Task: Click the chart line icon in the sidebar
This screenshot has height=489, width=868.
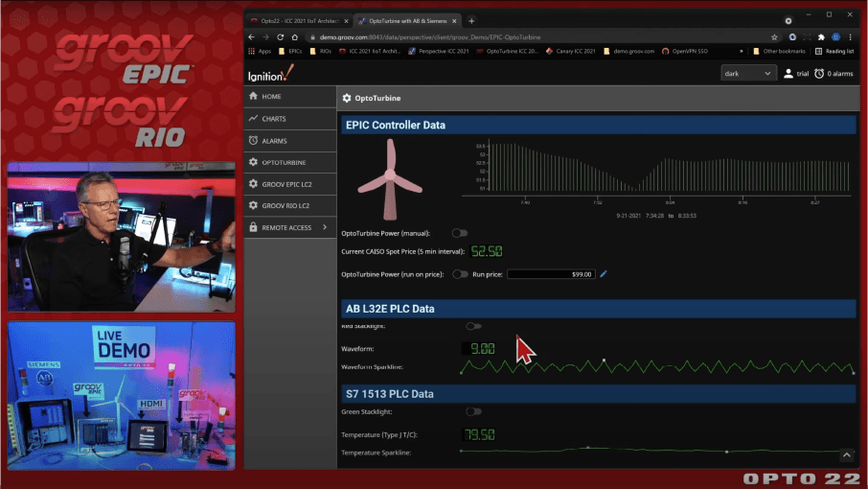Action: (x=253, y=118)
